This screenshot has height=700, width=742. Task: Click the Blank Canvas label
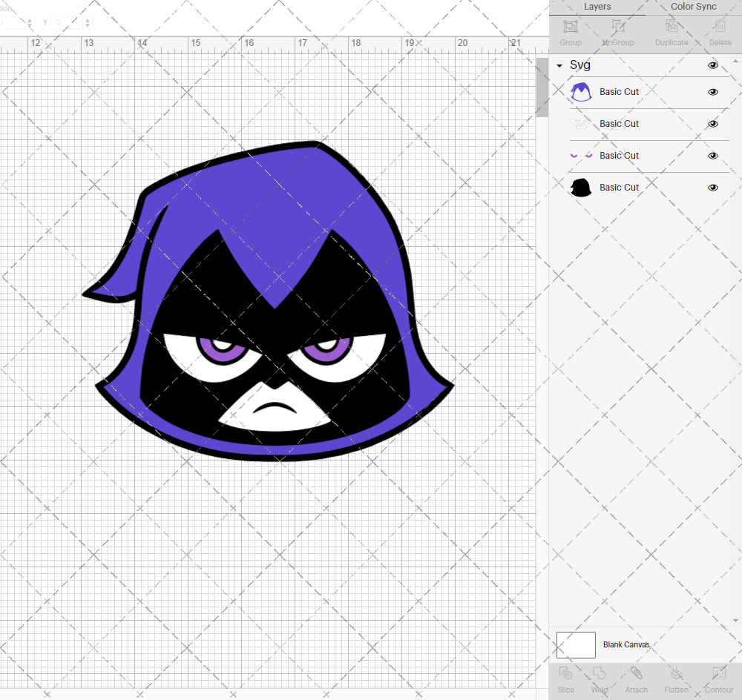[626, 644]
